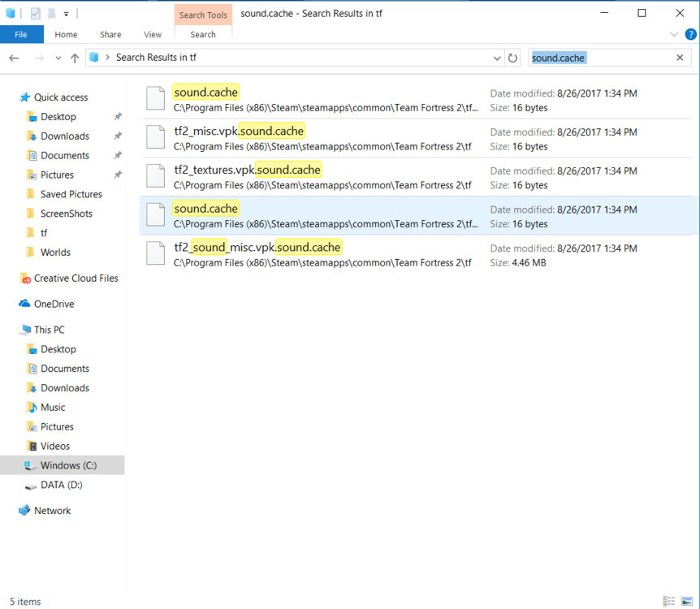Clear the sound.cache search box
This screenshot has height=609, width=700.
[x=680, y=58]
